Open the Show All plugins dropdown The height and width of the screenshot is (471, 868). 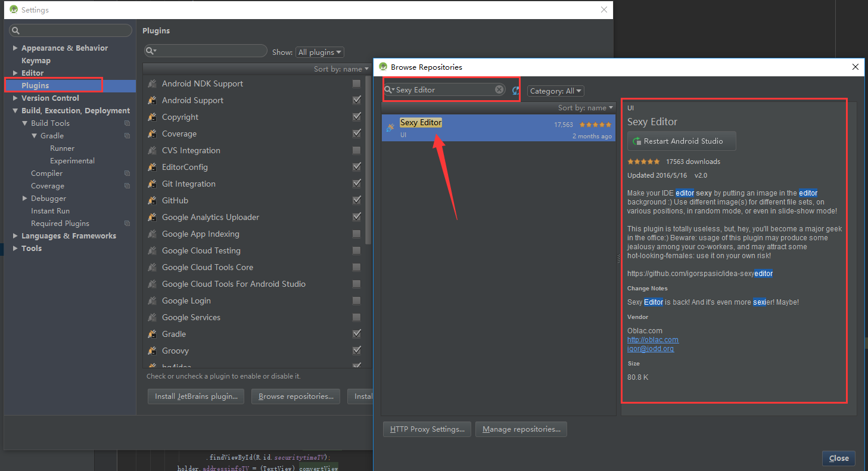(x=320, y=52)
